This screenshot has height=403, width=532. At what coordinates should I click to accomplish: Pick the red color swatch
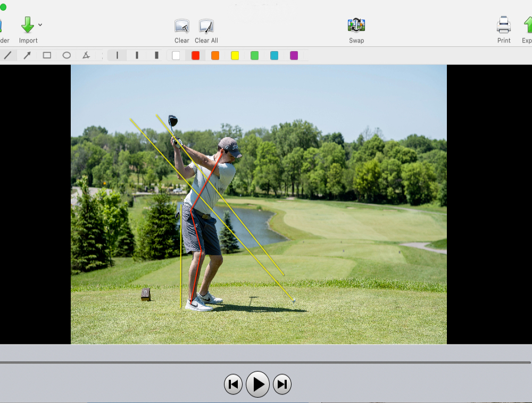coord(195,55)
